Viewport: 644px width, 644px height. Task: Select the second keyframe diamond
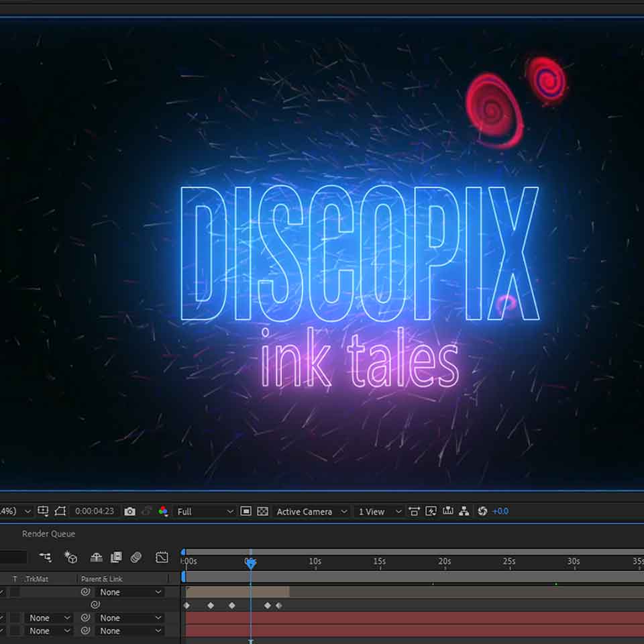tap(211, 605)
